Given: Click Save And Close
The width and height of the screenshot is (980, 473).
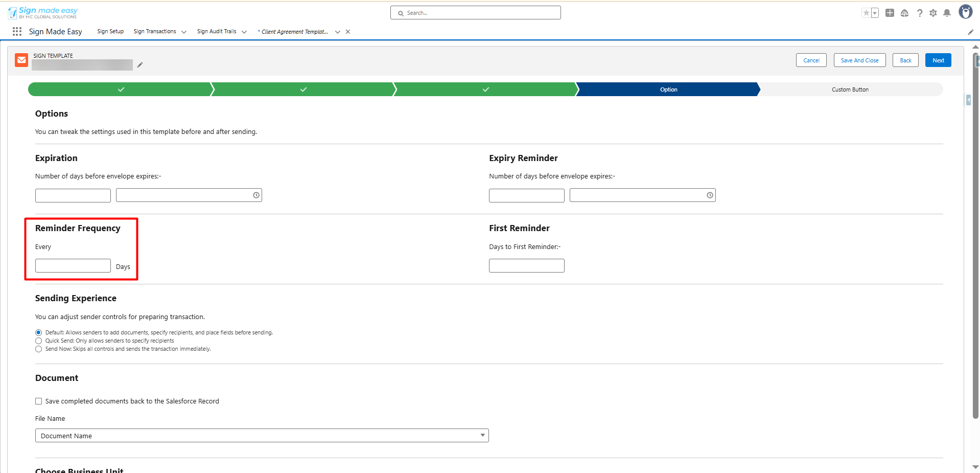Looking at the screenshot, I should [859, 60].
